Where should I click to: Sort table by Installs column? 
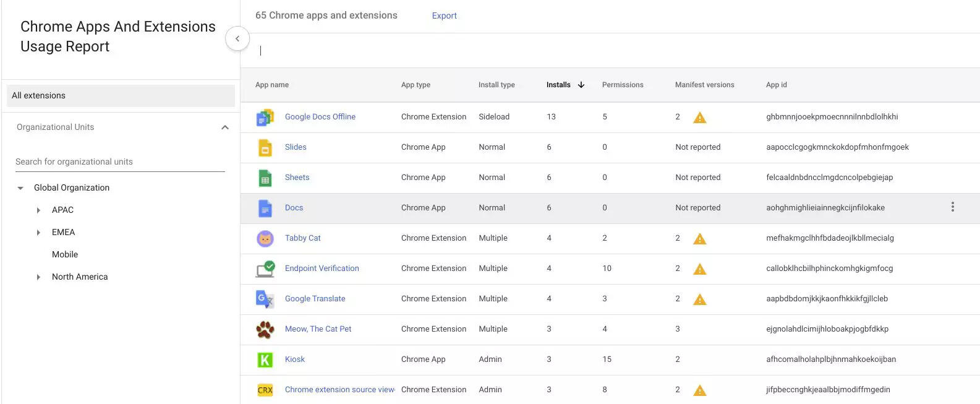click(558, 85)
